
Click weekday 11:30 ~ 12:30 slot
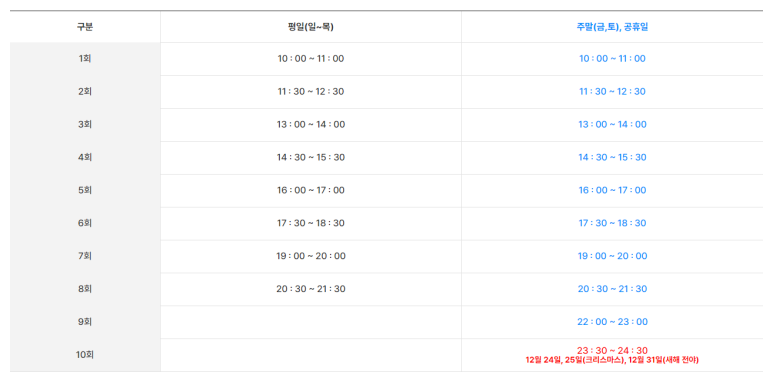[311, 92]
